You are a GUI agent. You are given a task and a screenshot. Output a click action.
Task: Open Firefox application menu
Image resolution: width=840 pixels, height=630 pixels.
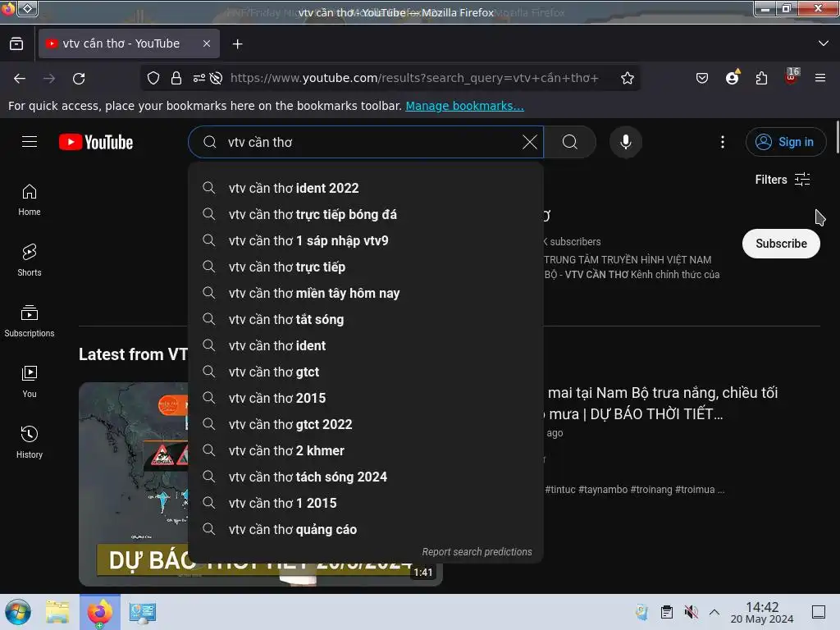[819, 78]
